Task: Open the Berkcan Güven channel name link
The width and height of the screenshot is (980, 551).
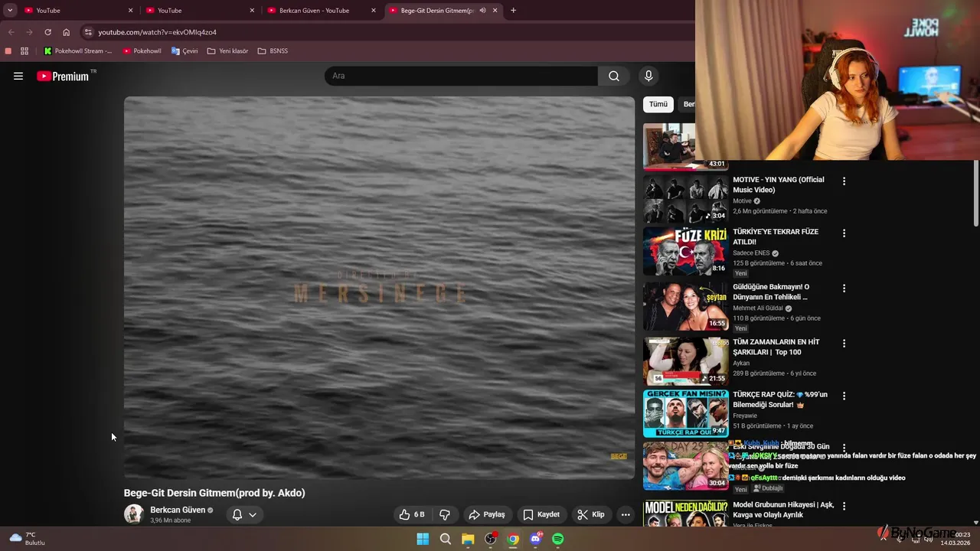Action: pos(178,510)
